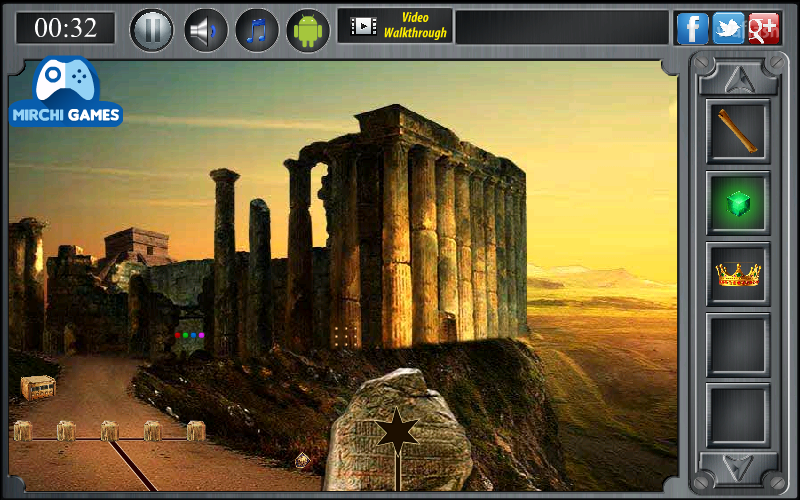Click the last empty inventory slot

point(738,415)
